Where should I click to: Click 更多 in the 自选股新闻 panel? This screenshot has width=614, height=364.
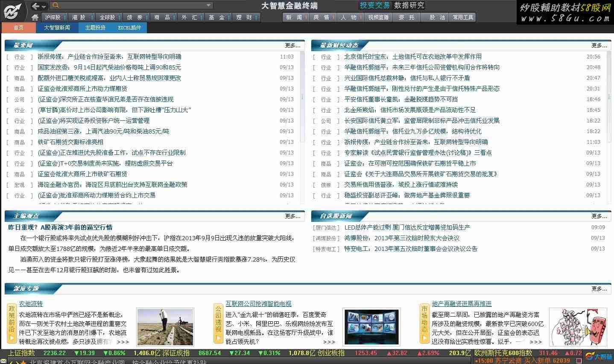pyautogui.click(x=599, y=216)
